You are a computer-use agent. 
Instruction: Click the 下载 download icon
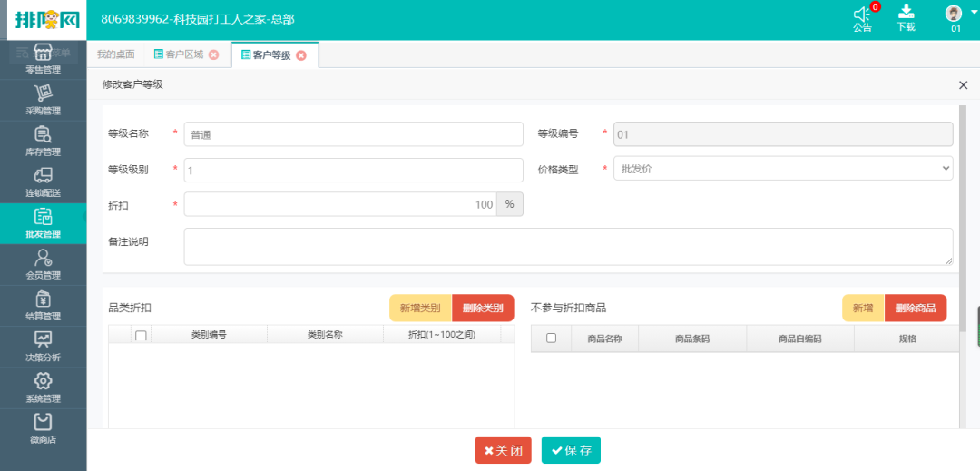click(906, 13)
